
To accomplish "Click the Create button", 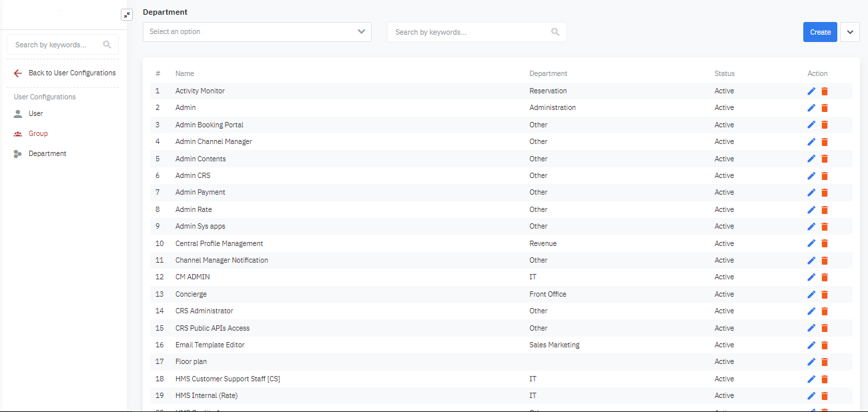I will click(x=820, y=32).
